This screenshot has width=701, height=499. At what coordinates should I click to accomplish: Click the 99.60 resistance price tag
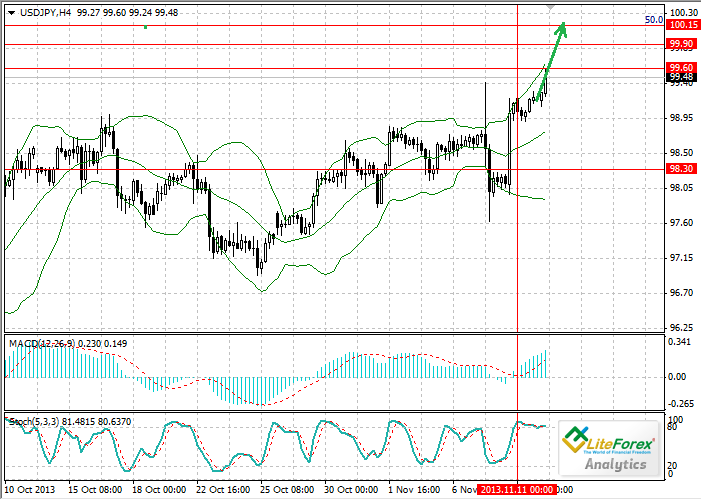tap(682, 67)
